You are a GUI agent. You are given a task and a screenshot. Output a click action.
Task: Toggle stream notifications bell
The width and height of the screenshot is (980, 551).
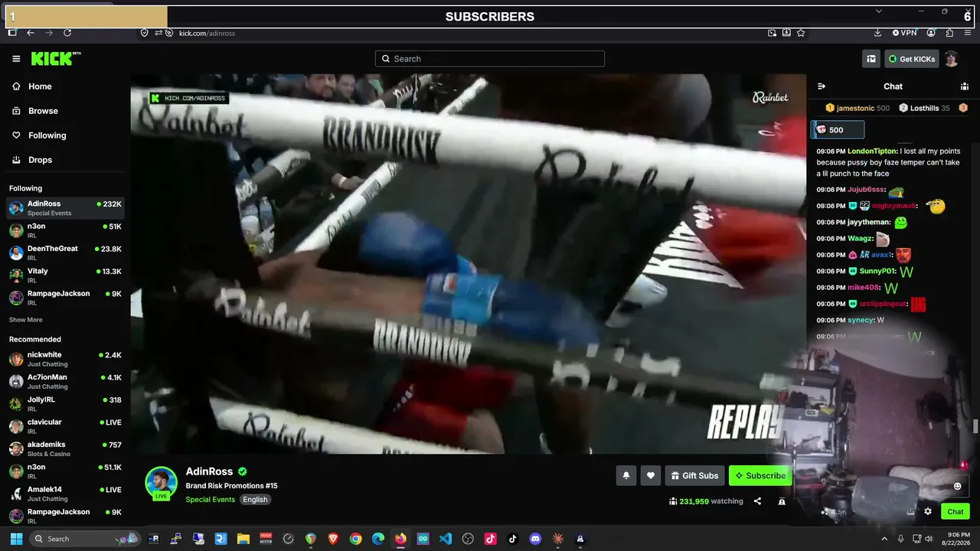point(626,475)
